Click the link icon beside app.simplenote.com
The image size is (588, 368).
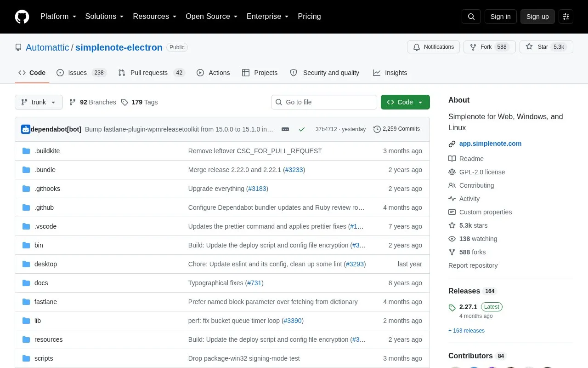pyautogui.click(x=452, y=144)
